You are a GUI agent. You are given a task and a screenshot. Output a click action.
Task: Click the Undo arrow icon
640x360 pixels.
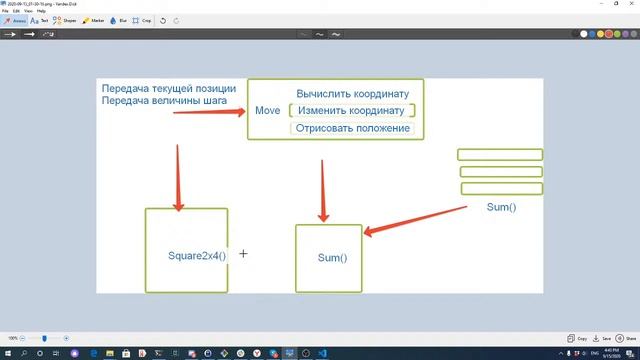[163, 20]
